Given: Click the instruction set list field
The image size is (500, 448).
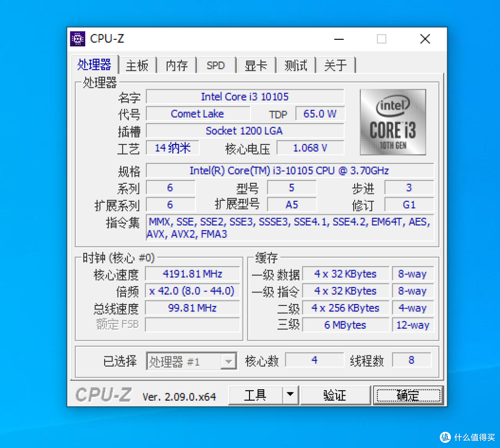Looking at the screenshot, I should [289, 228].
